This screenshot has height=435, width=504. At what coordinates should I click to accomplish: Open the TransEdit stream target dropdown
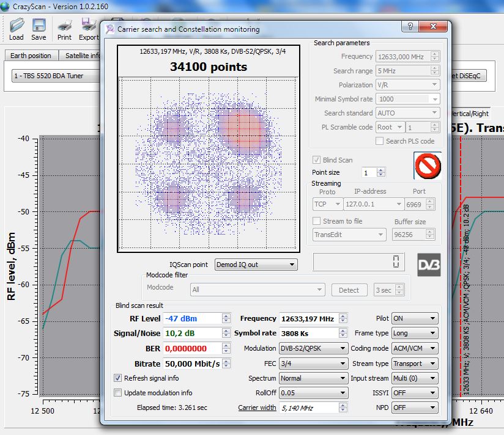coord(349,235)
